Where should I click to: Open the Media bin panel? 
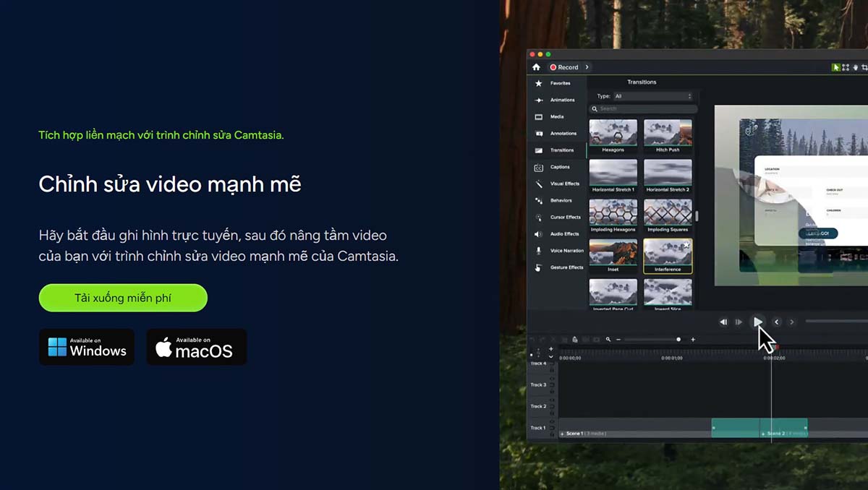point(557,117)
